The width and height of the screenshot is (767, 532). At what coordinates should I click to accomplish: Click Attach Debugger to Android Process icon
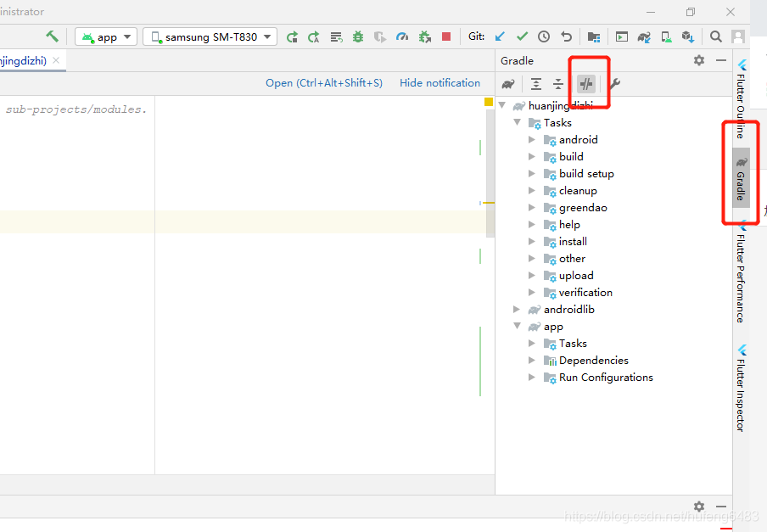click(x=424, y=36)
